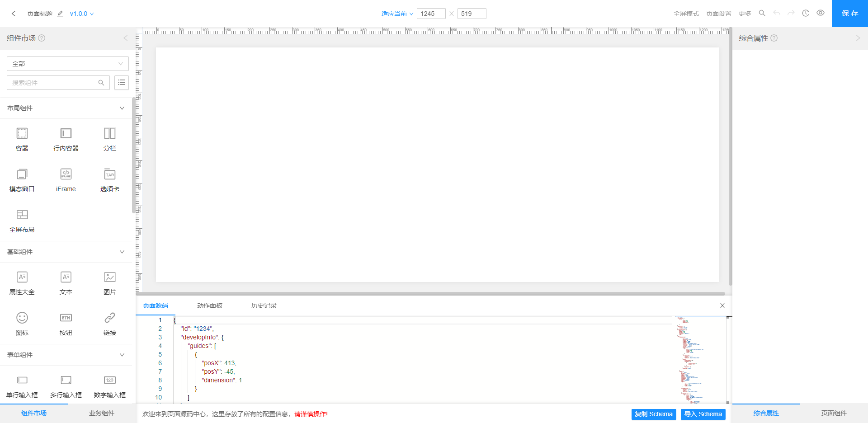Open the v1.0.0 version dropdown
868x423 pixels.
pos(82,14)
